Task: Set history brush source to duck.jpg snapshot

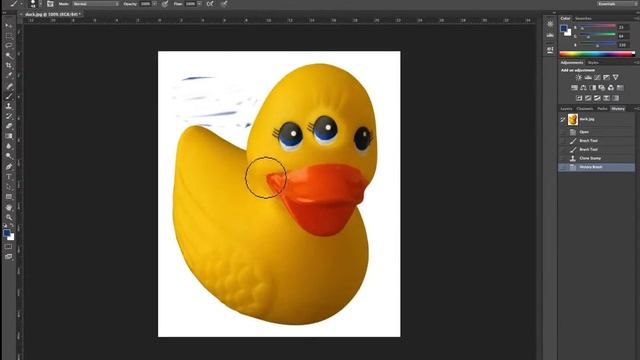Action: tap(563, 119)
